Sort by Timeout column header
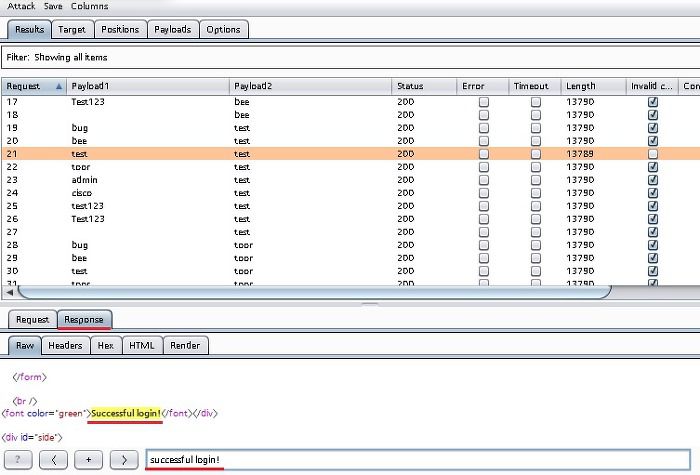This screenshot has height=475, width=700. [x=535, y=86]
